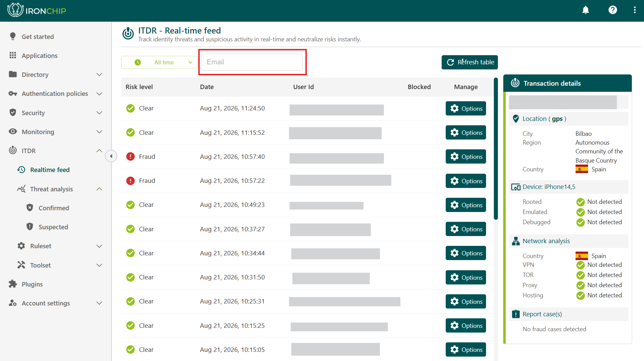
Task: Open the notifications bell
Action: click(586, 10)
